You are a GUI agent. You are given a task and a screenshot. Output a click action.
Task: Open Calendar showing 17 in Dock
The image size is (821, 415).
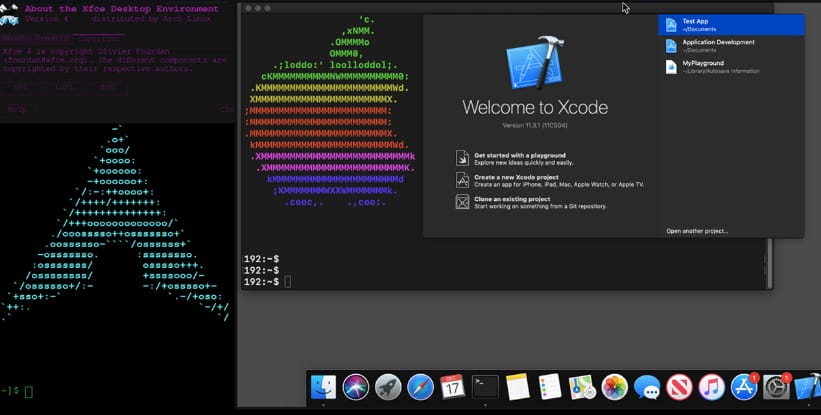coord(452,388)
